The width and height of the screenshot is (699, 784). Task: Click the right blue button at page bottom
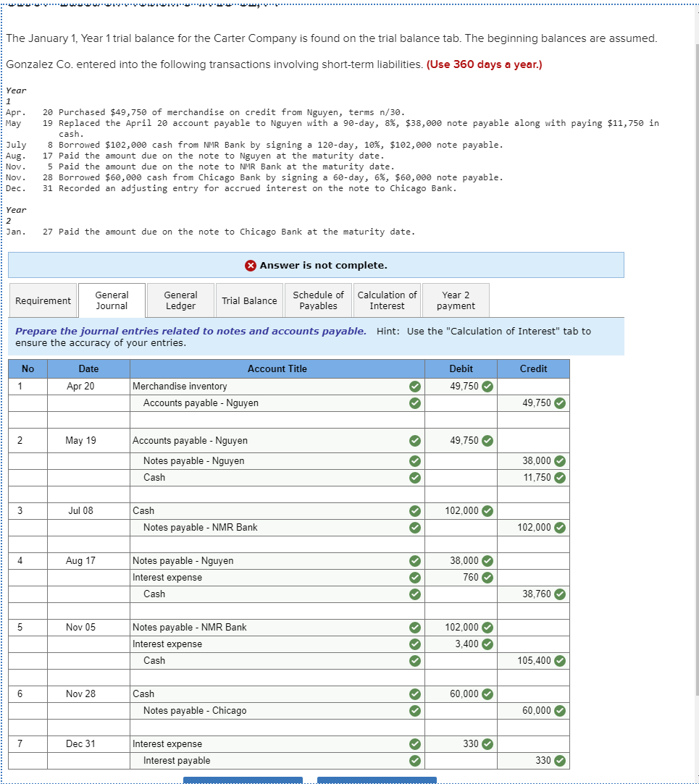377,781
